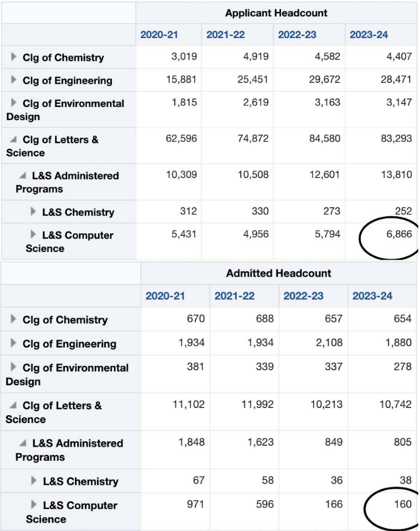Expand Clg of Engineering in Admitted Headcount table
420x531 pixels.
(x=14, y=343)
